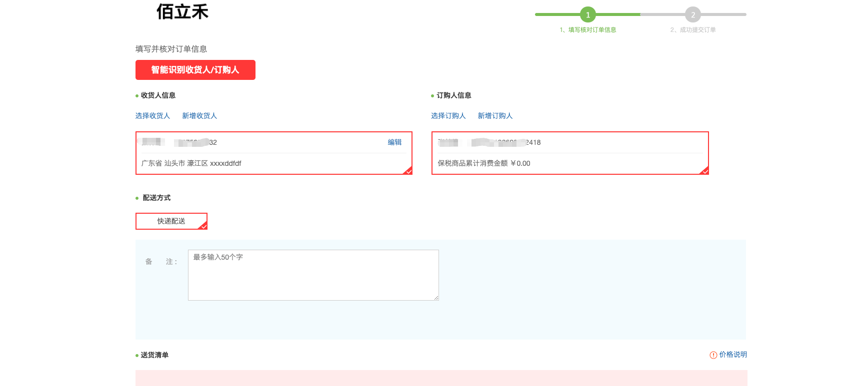Click the remarks textarea resize handle
Screen dimensions: 868x386
436,298
